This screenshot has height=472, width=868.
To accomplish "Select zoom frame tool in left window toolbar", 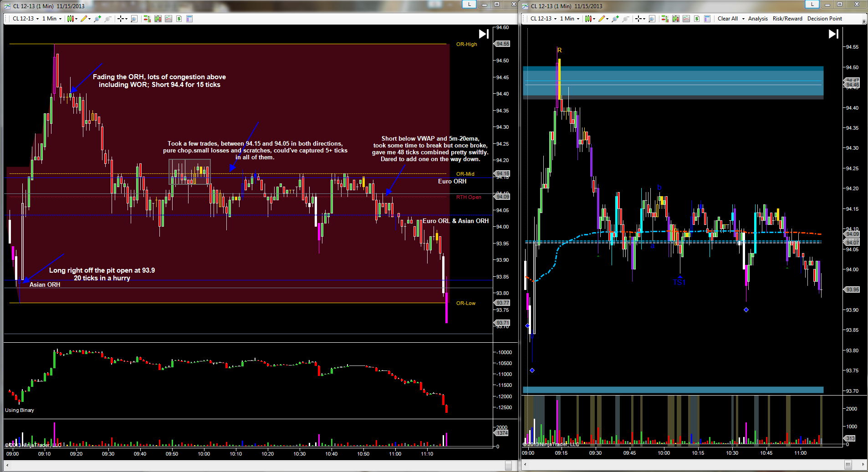I will click(134, 19).
